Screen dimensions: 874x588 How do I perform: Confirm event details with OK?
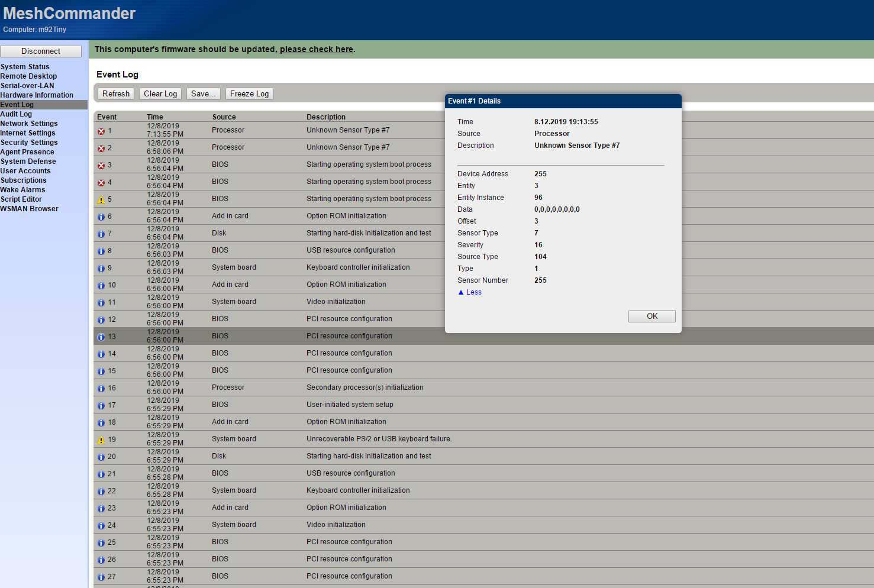coord(652,316)
